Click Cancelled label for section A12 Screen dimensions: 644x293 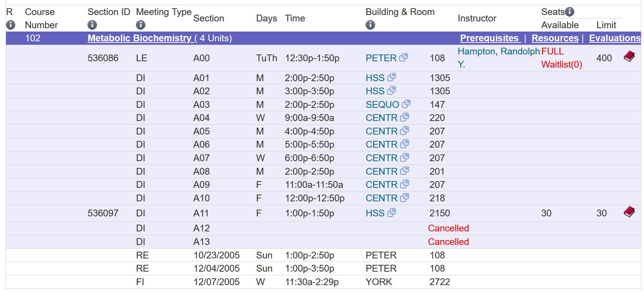click(448, 228)
